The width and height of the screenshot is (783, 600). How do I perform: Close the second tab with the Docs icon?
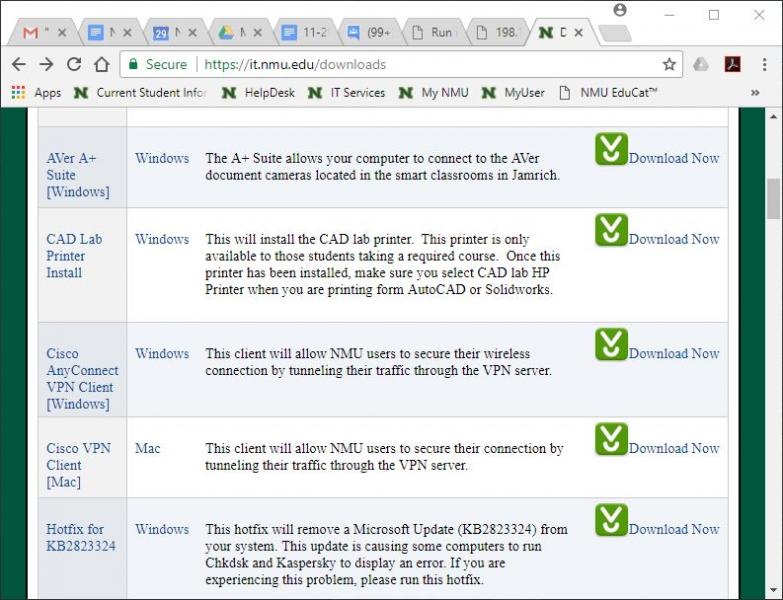pos(127,32)
